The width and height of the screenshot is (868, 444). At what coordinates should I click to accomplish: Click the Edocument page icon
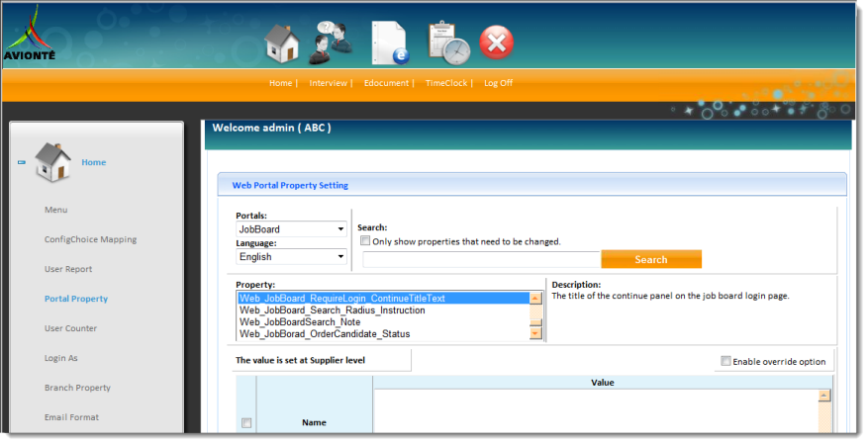click(x=390, y=43)
